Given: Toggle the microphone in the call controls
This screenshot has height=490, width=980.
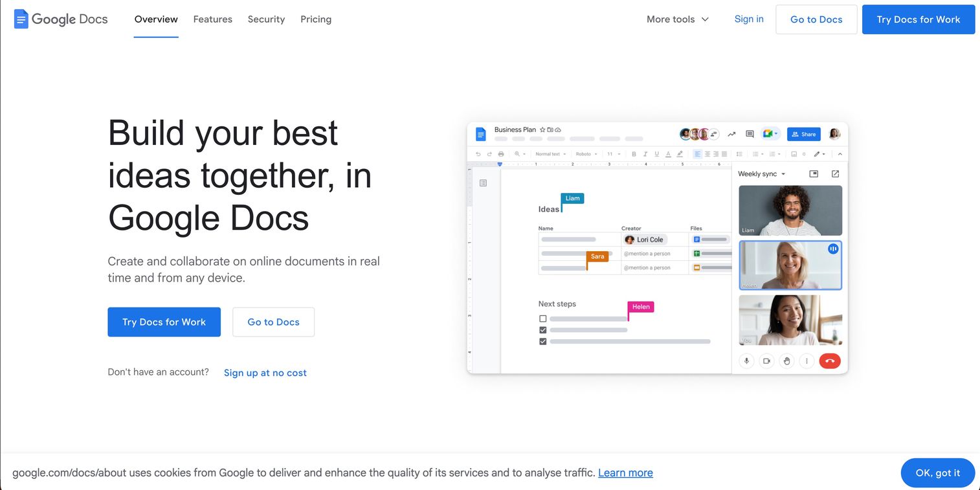Looking at the screenshot, I should (746, 361).
